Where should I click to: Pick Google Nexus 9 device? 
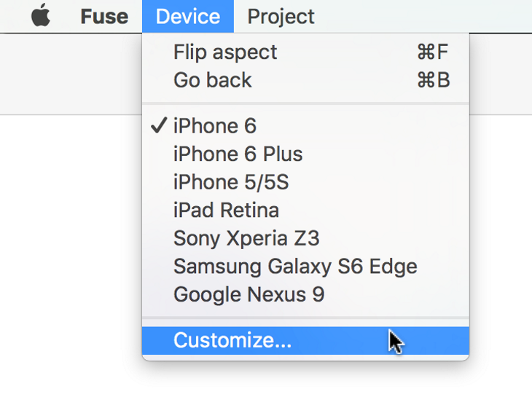[x=305, y=294]
